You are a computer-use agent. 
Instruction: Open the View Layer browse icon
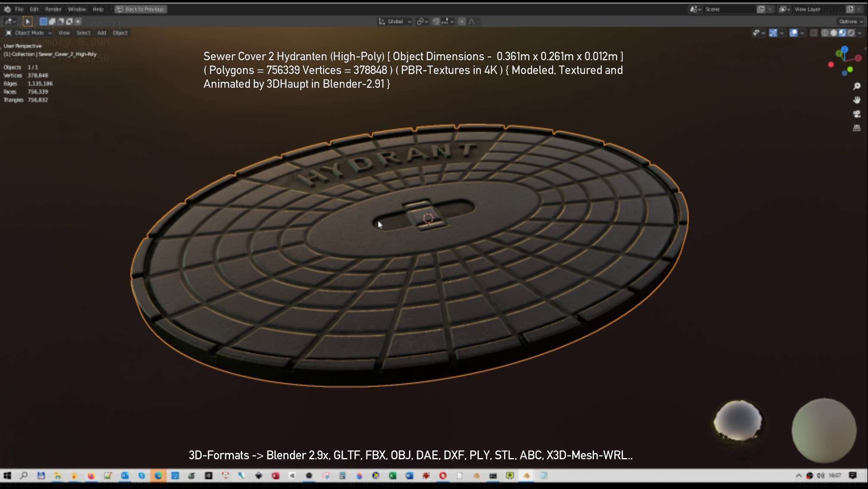coord(785,9)
